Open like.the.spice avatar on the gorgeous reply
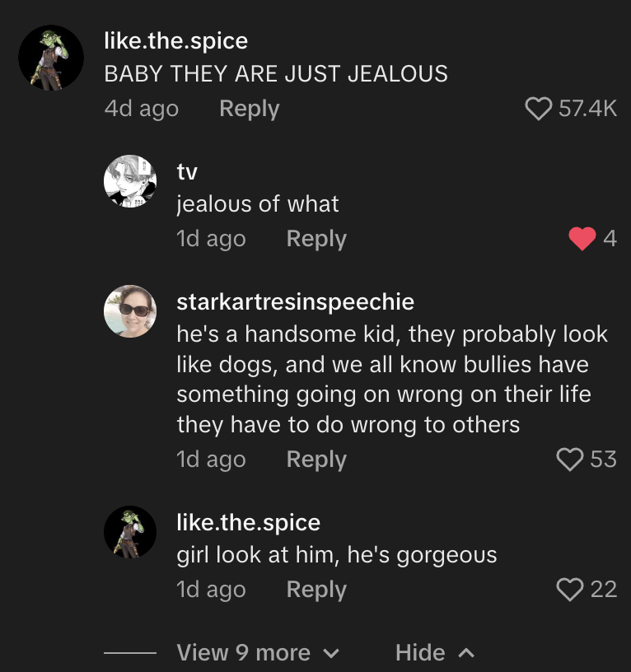The image size is (631, 672). pyautogui.click(x=130, y=532)
